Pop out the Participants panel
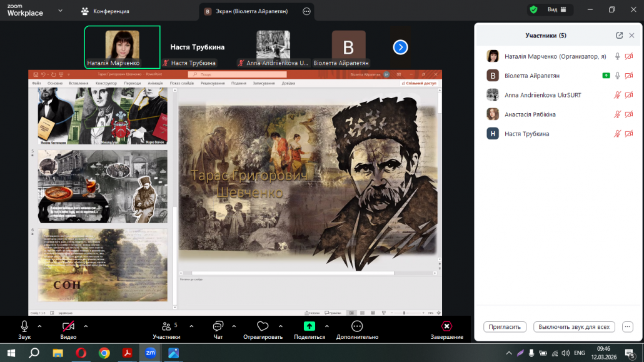Viewport: 644px width, 362px height. (x=619, y=36)
